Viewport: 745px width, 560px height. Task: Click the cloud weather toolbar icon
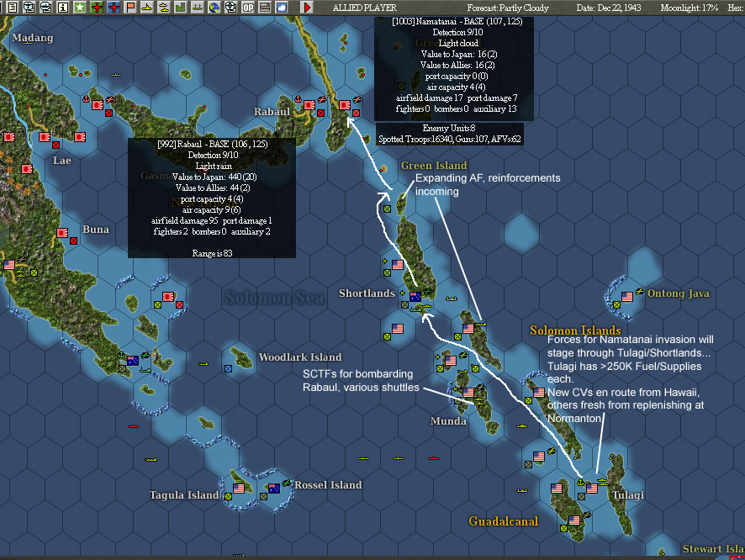[x=282, y=7]
